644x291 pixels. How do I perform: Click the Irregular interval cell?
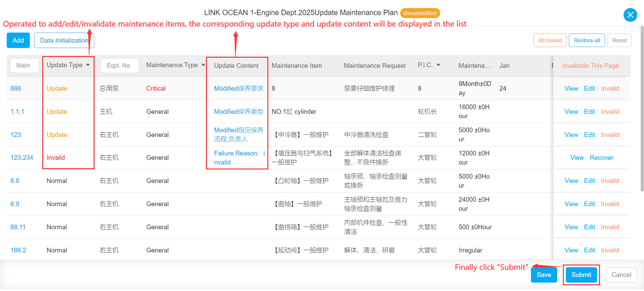click(x=471, y=250)
